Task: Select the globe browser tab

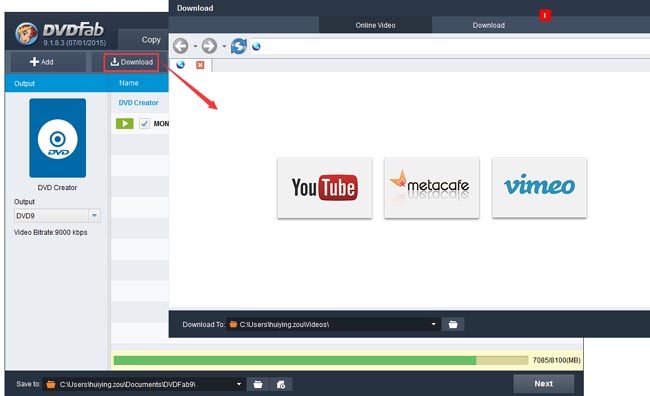Action: (180, 65)
